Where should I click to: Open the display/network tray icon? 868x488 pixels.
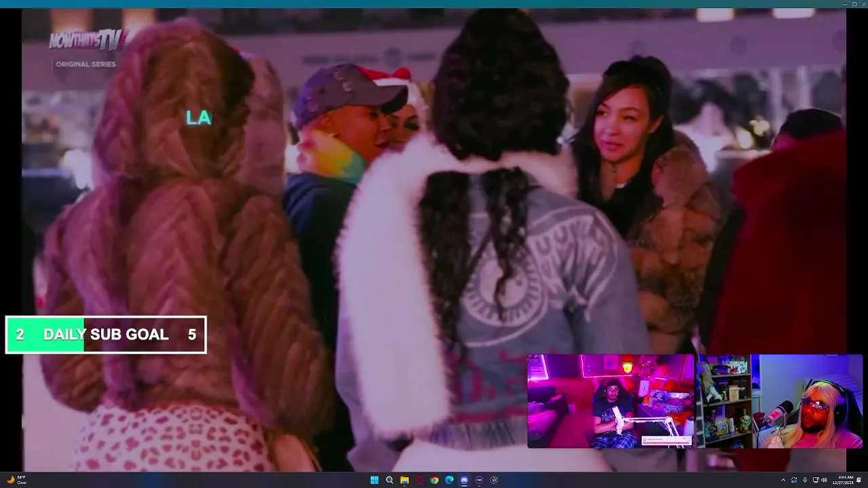816,480
